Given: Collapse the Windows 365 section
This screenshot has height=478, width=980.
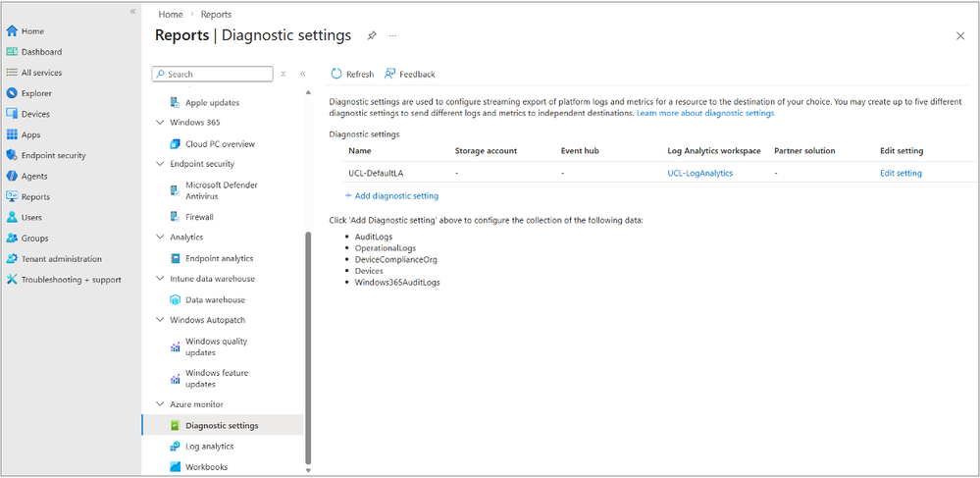Looking at the screenshot, I should tap(161, 123).
